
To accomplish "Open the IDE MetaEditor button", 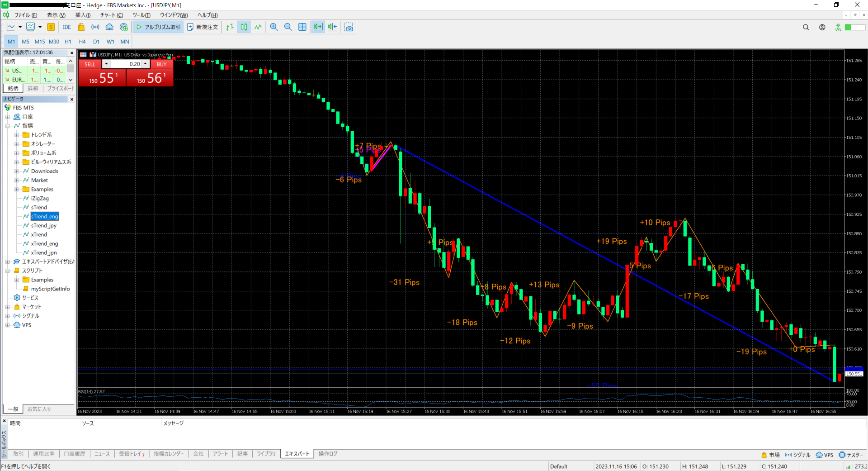I will click(x=67, y=27).
